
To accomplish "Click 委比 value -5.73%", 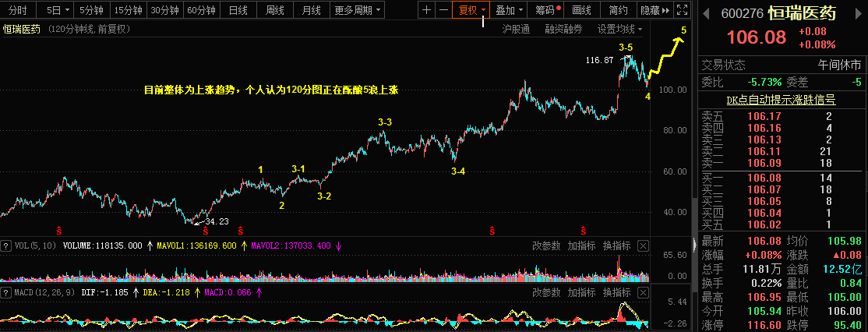I will click(764, 83).
